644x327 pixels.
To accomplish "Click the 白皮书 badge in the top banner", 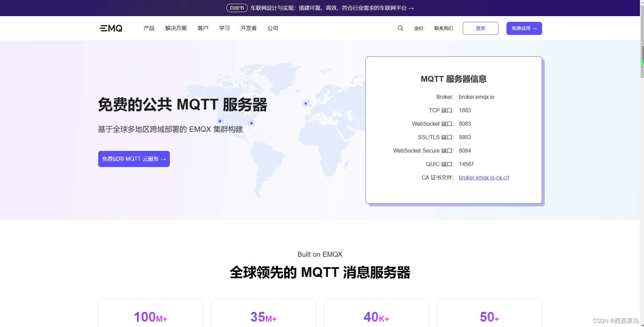I will click(x=237, y=8).
